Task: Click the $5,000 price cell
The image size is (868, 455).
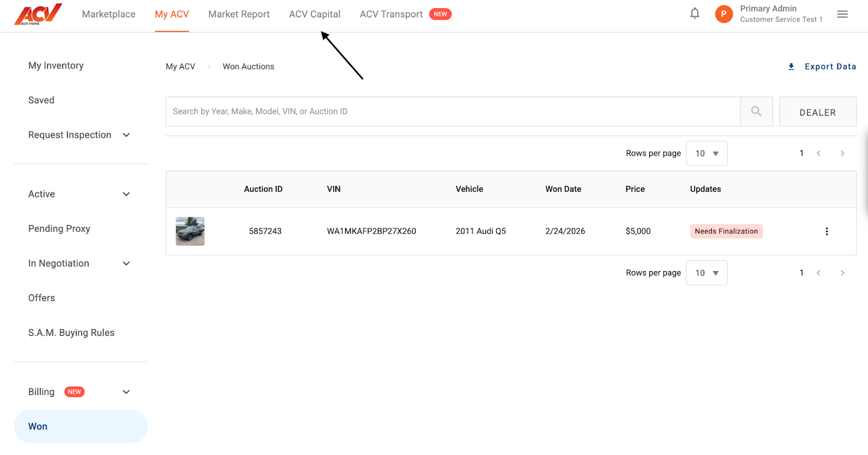Action: coord(638,232)
